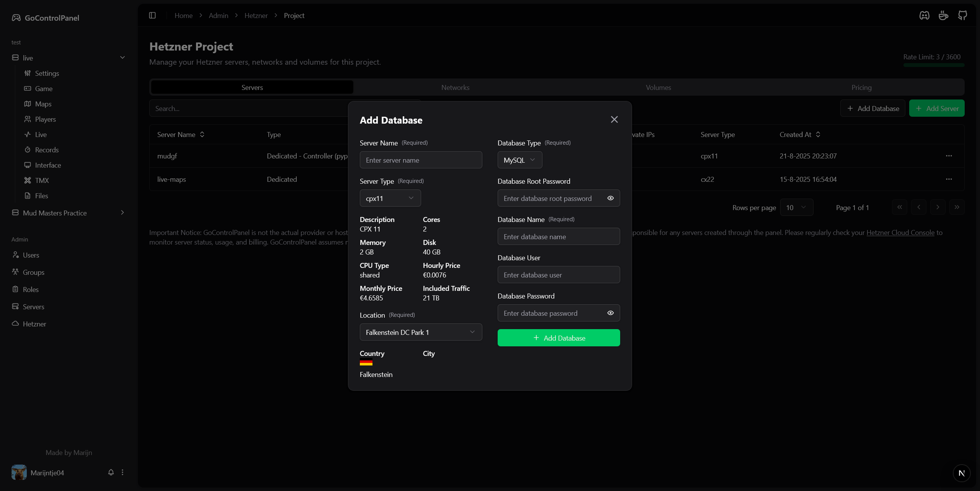Sort table by Server Name
The width and height of the screenshot is (980, 491).
(181, 134)
